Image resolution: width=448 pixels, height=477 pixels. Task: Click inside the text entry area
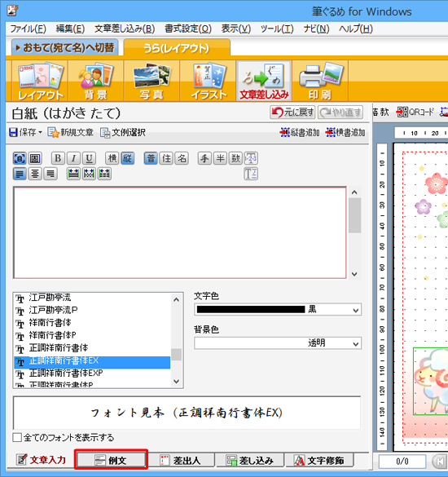[x=180, y=232]
